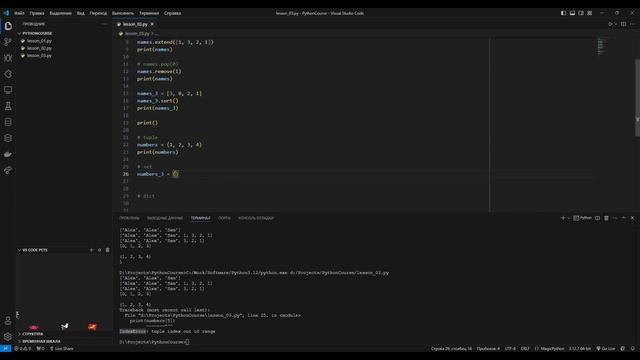Create a new terminal with plus icon

[563, 218]
